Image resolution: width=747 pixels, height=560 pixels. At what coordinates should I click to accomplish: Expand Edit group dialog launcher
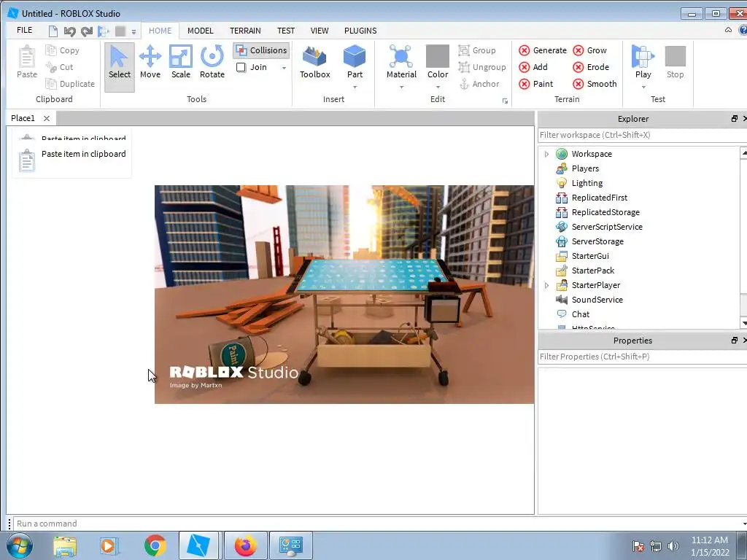tap(505, 101)
